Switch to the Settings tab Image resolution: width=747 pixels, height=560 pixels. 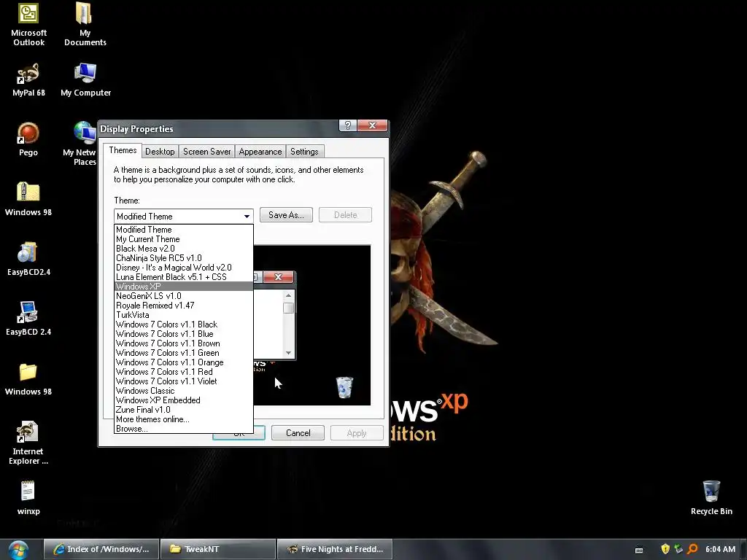tap(304, 152)
